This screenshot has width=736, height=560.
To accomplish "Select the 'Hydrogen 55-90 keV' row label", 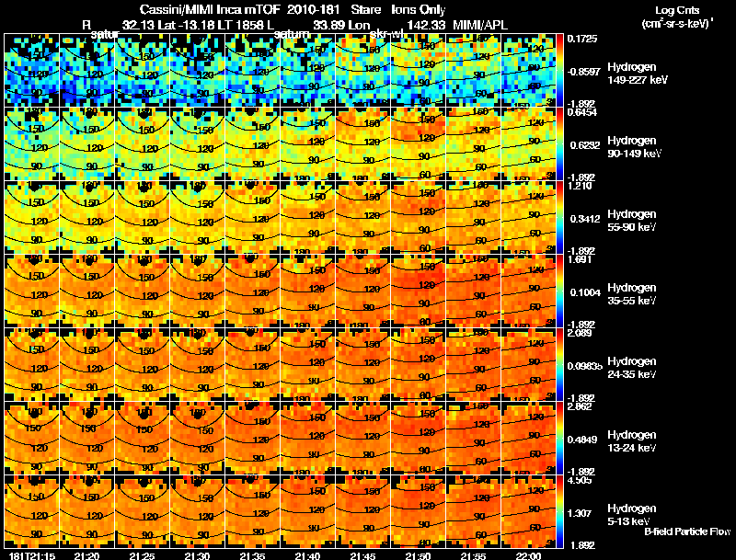I will 631,221.
